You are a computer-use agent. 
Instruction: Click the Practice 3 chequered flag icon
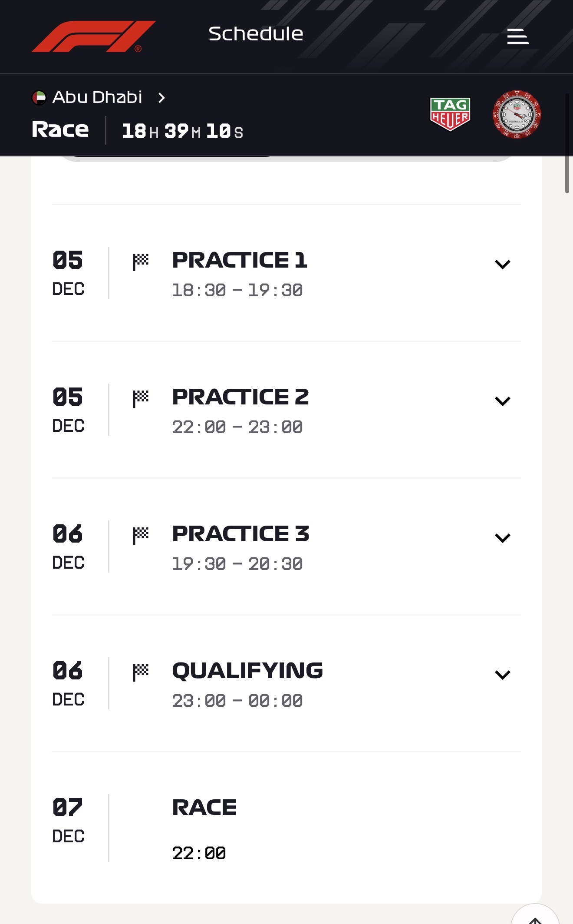(141, 536)
